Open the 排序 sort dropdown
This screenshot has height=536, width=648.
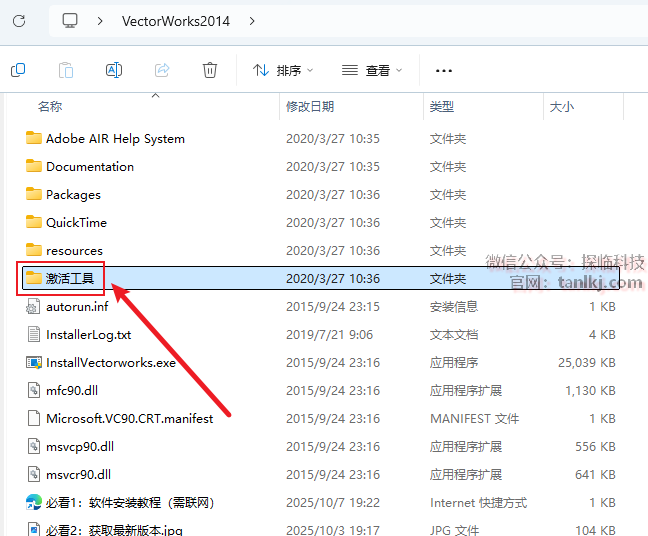[x=283, y=71]
